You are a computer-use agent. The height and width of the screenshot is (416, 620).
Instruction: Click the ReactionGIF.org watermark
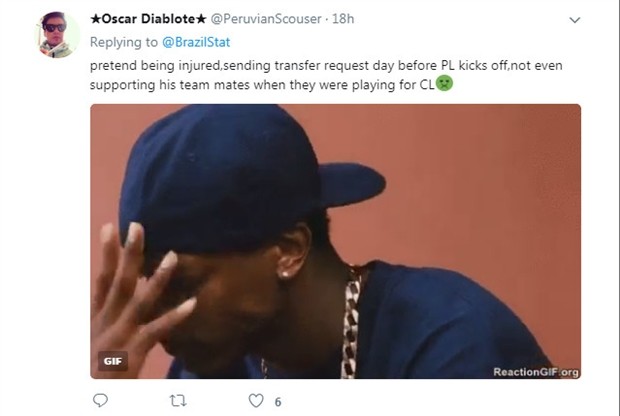[535, 372]
